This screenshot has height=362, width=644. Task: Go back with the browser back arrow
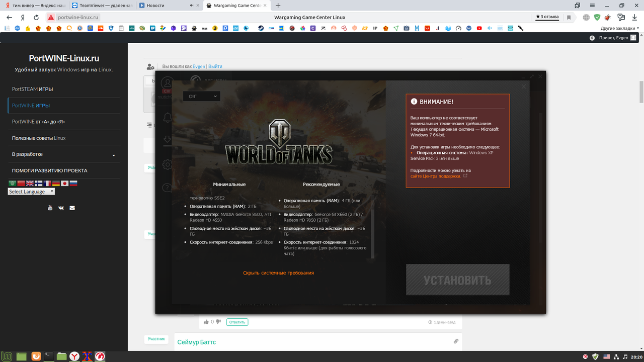pyautogui.click(x=9, y=17)
